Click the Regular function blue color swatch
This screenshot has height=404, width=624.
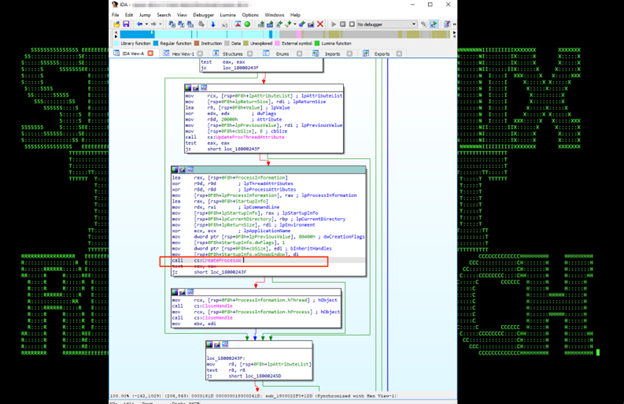pyautogui.click(x=157, y=44)
